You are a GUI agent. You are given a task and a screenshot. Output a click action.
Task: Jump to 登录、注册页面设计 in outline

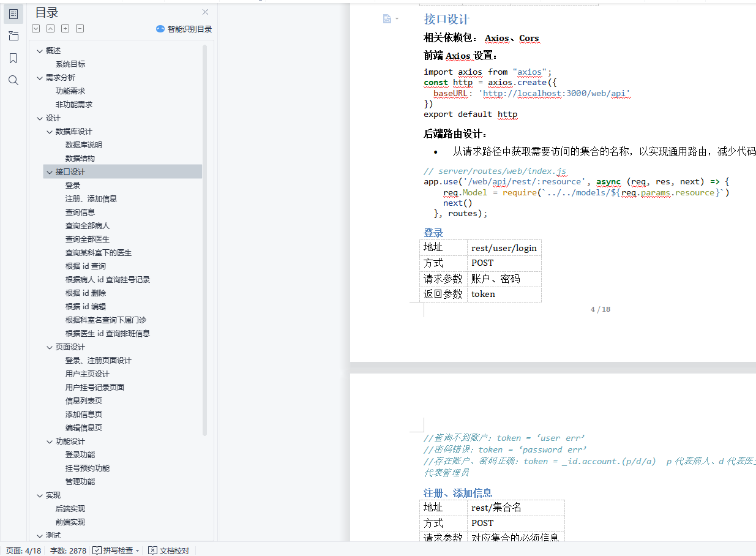[x=99, y=361]
